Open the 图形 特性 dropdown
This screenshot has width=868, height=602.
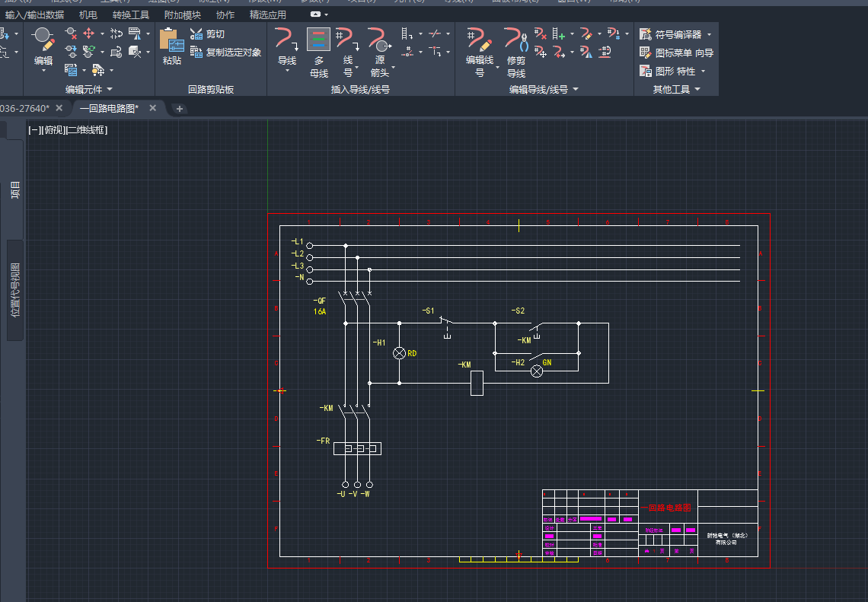coord(703,72)
